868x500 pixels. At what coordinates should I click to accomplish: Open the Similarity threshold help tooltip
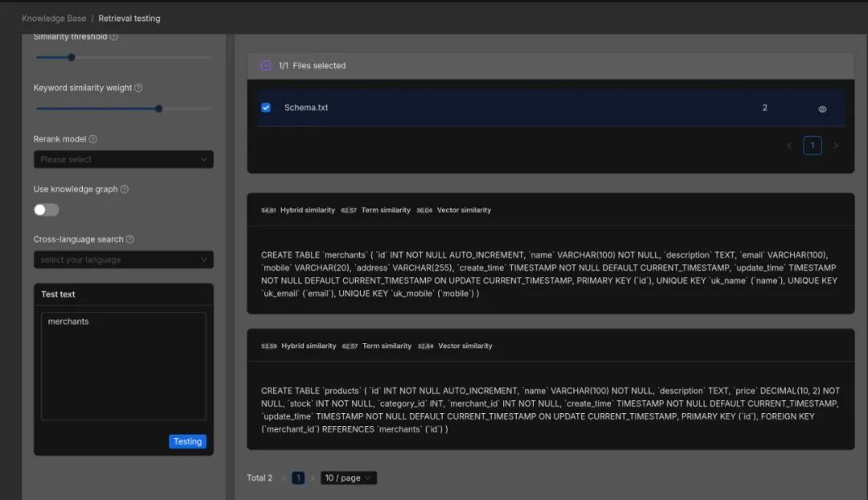click(x=114, y=37)
